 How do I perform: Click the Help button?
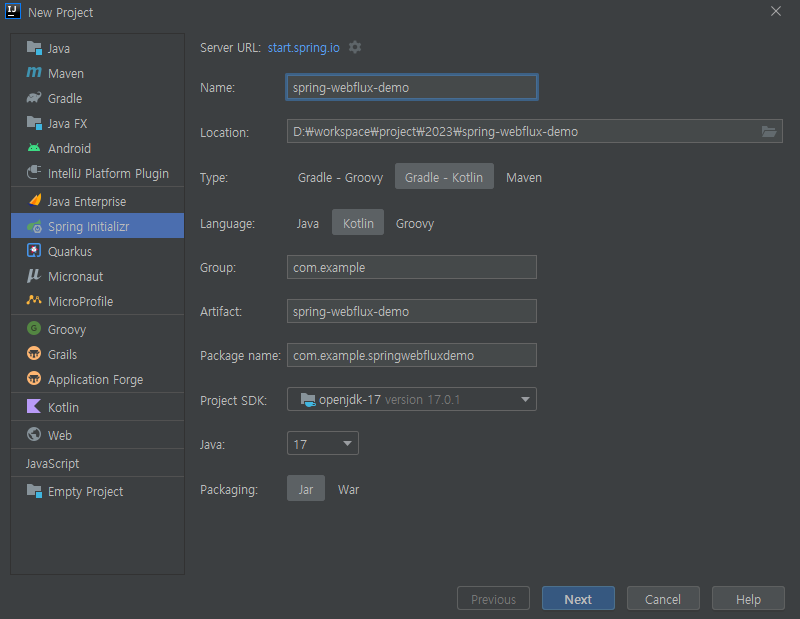click(748, 599)
